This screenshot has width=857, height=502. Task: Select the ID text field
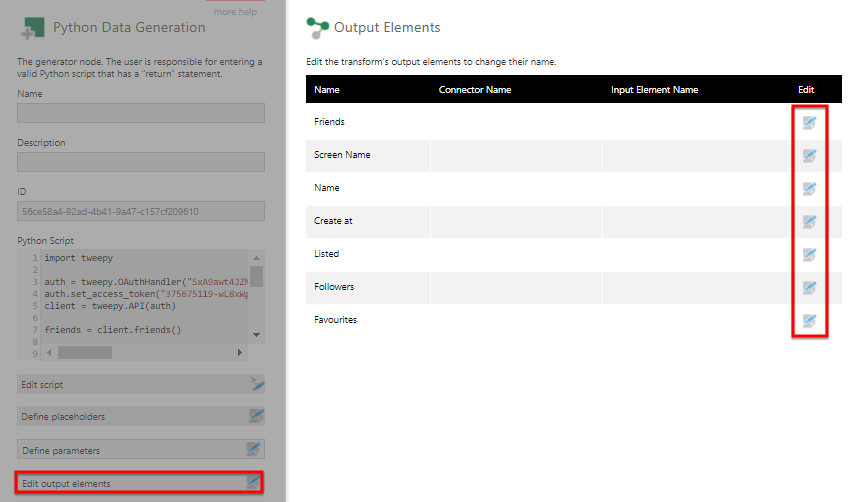[x=141, y=211]
